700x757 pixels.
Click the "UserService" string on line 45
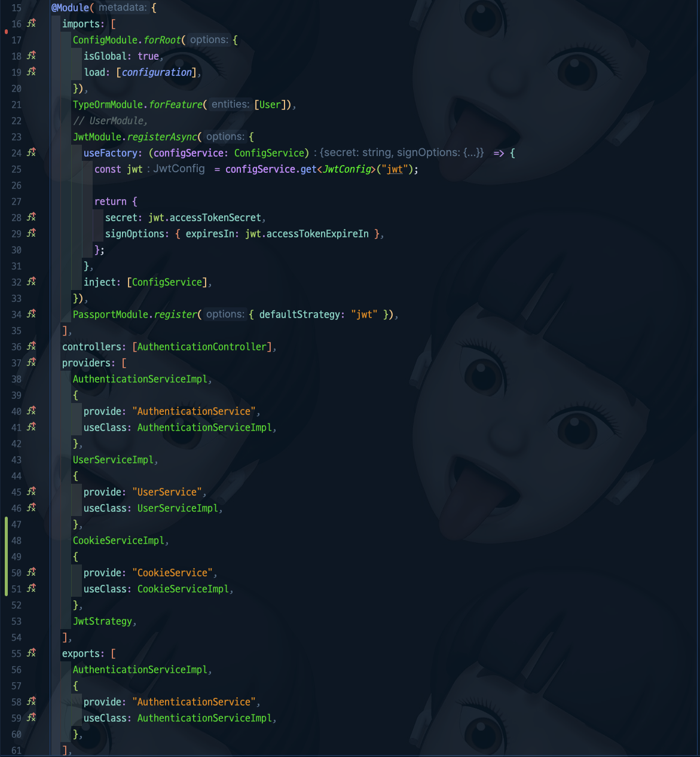(167, 492)
